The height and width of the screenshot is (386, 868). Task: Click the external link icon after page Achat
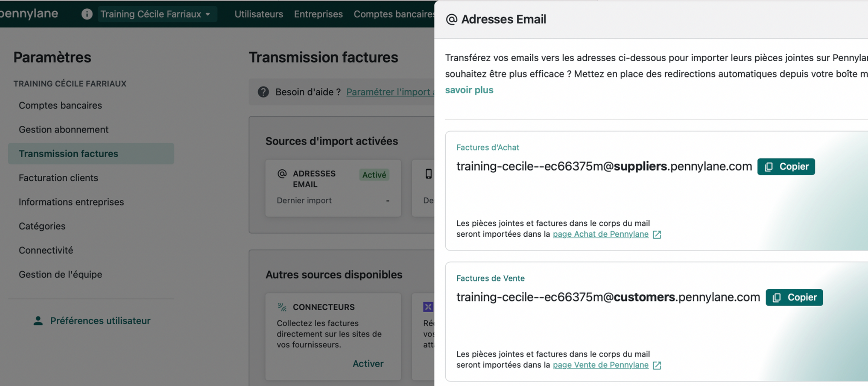657,235
